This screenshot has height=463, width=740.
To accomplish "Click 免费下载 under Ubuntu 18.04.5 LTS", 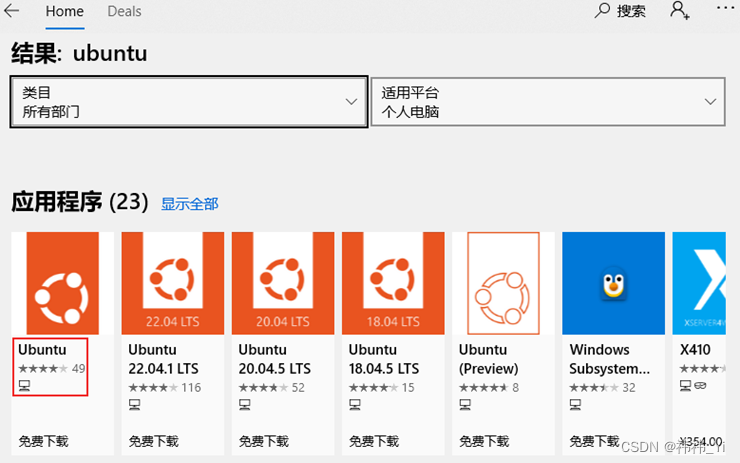I will coord(374,441).
